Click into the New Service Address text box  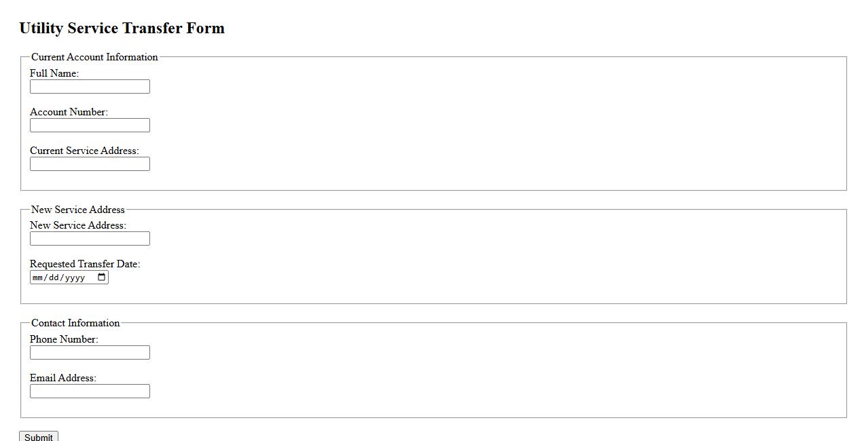click(90, 239)
